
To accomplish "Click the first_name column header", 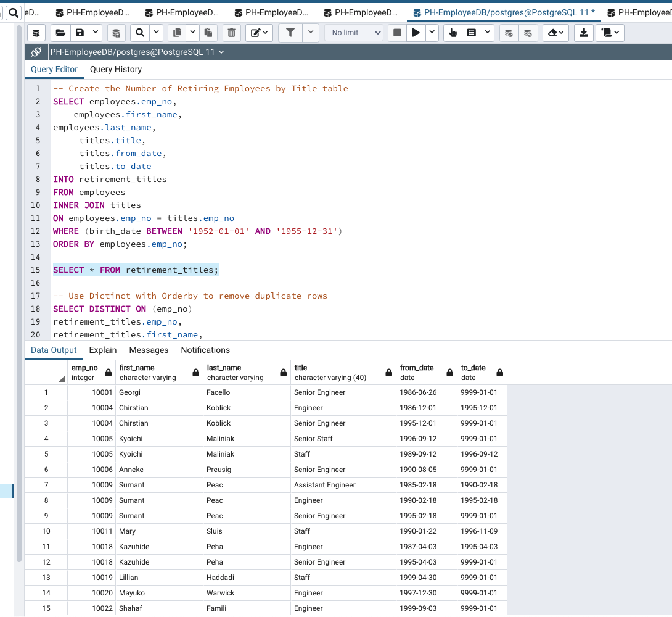I will coord(159,373).
